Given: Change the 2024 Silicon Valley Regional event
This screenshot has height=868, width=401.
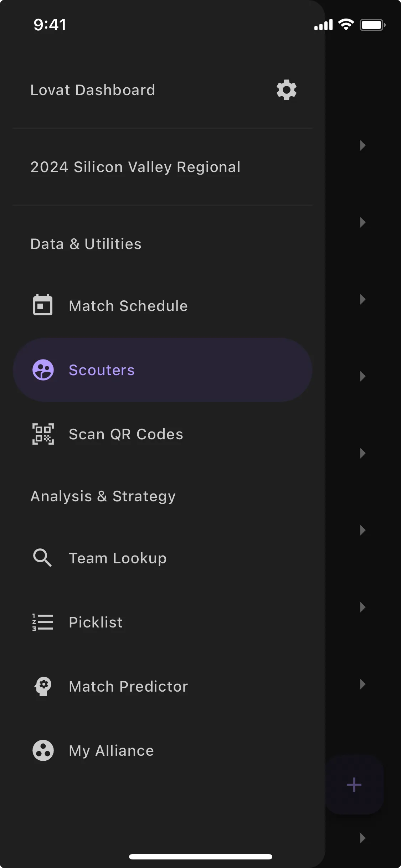Looking at the screenshot, I should point(135,167).
